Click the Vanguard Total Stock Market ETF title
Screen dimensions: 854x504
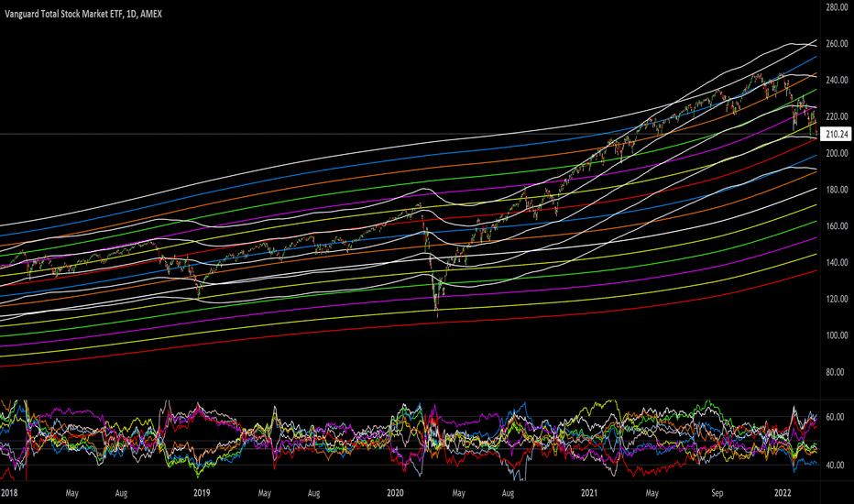point(83,14)
